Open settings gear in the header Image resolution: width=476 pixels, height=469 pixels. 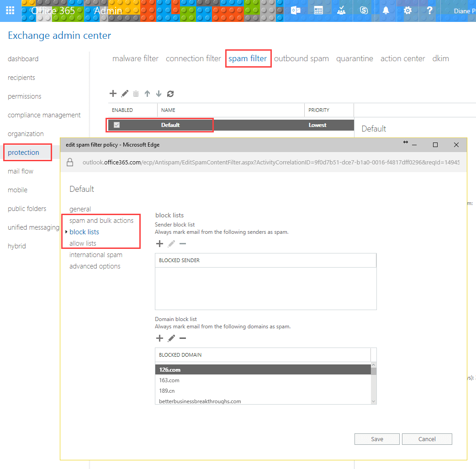click(x=407, y=11)
